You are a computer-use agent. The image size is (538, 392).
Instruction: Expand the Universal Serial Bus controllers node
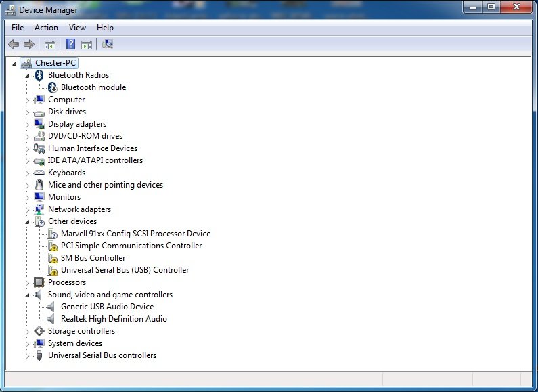(28, 356)
